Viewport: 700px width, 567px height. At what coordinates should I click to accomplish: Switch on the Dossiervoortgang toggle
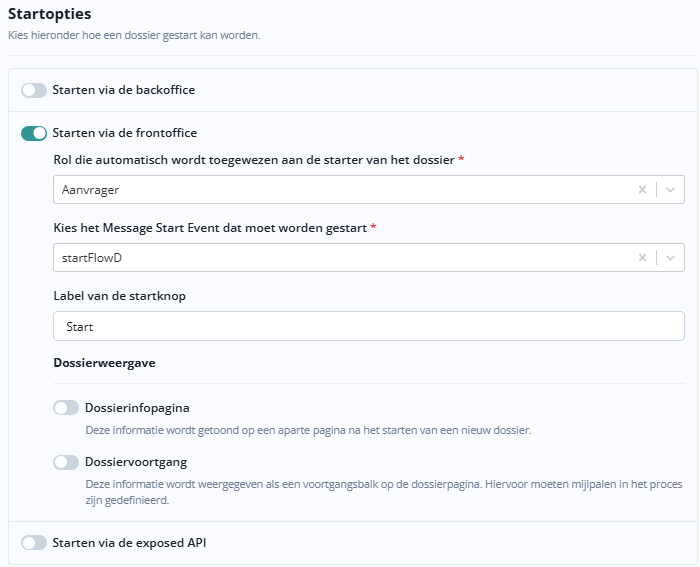click(x=66, y=462)
